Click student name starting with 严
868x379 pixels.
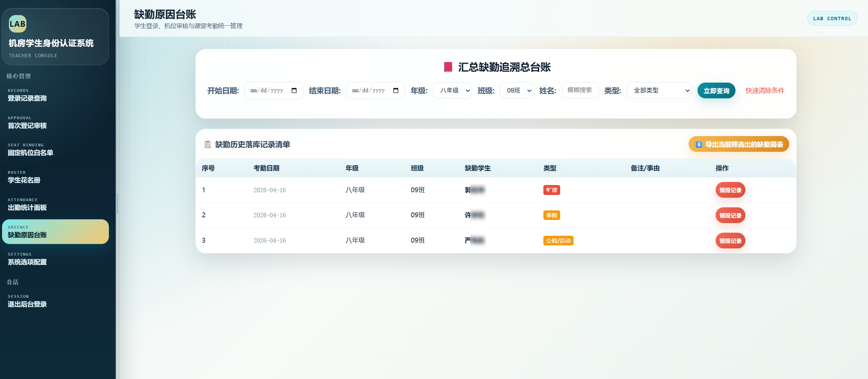pyautogui.click(x=475, y=240)
